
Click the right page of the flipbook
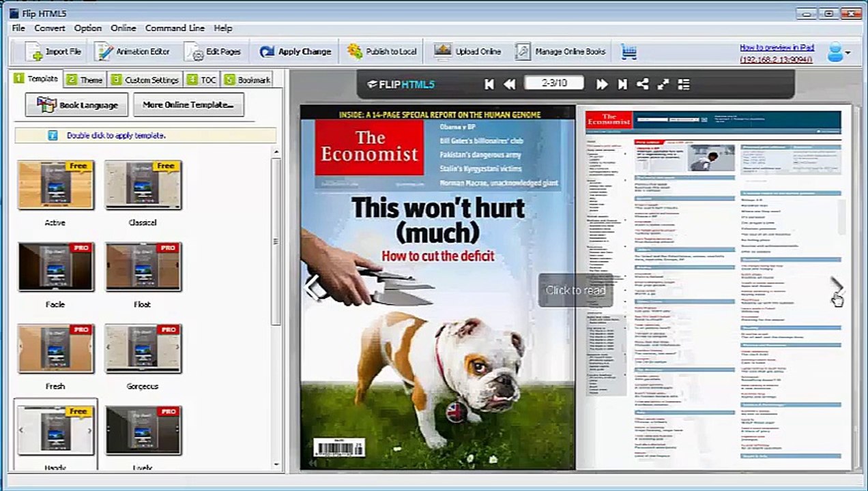[714, 287]
